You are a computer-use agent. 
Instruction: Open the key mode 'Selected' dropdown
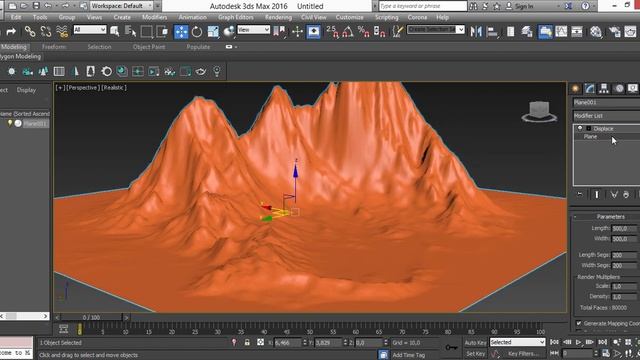[x=518, y=342]
